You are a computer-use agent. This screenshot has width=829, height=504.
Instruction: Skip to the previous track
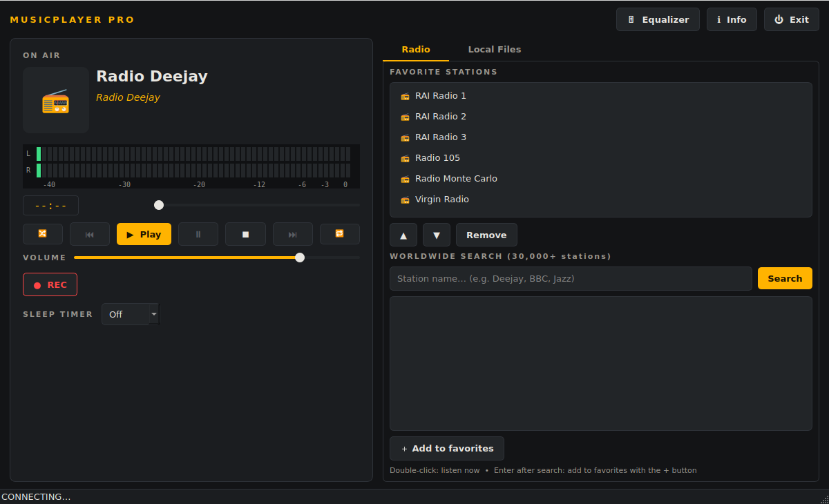click(90, 234)
